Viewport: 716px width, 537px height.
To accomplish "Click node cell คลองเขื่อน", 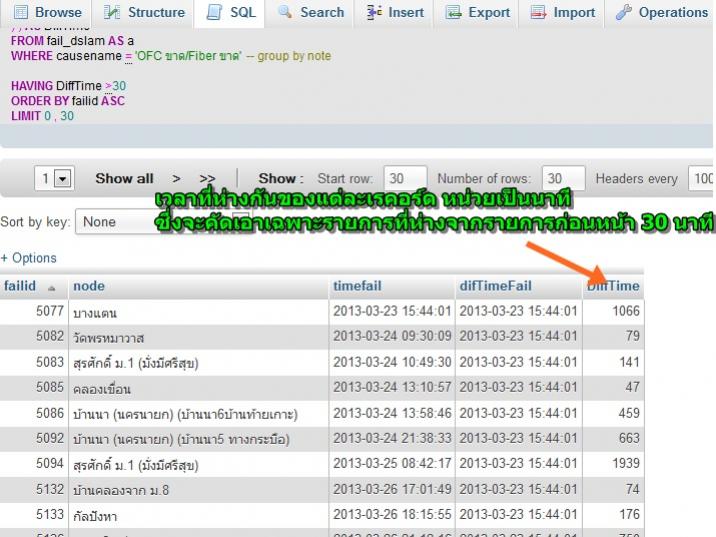I will point(102,389).
